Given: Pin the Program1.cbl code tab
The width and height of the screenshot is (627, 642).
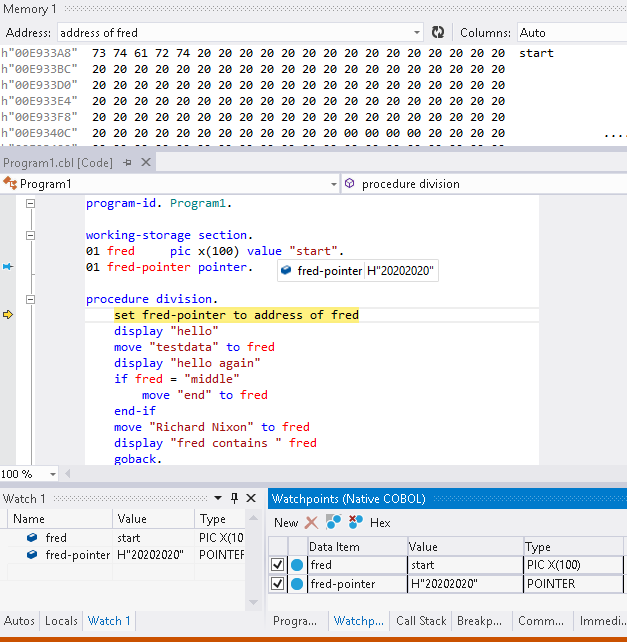Looking at the screenshot, I should pyautogui.click(x=129, y=162).
